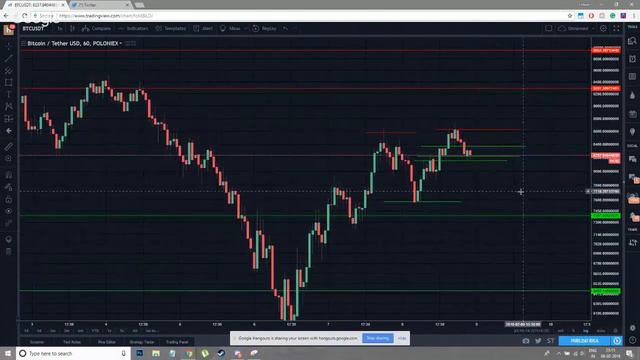The image size is (640, 360).
Task: Select the prediction and measurement tool
Action: (x=9, y=119)
